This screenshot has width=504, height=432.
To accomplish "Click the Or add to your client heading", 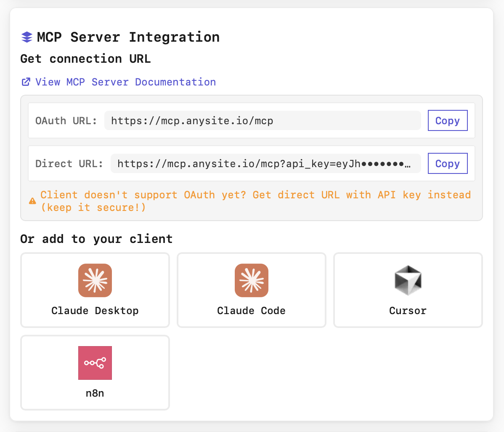I will tap(96, 239).
